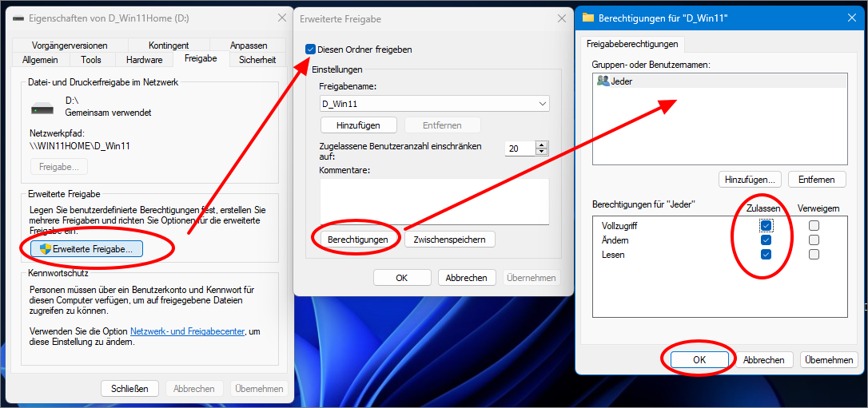Click the Gemeinsam verwendet status text
The width and height of the screenshot is (868, 408).
pos(109,113)
